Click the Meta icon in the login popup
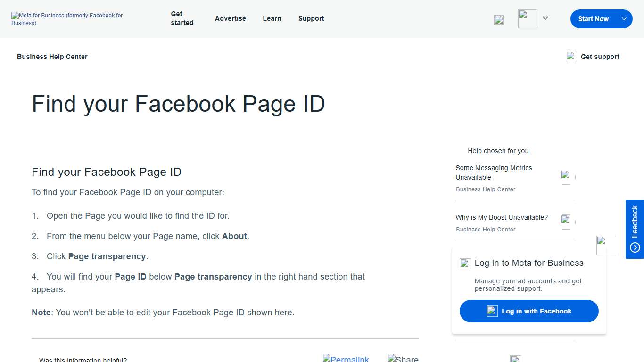 coord(465,263)
